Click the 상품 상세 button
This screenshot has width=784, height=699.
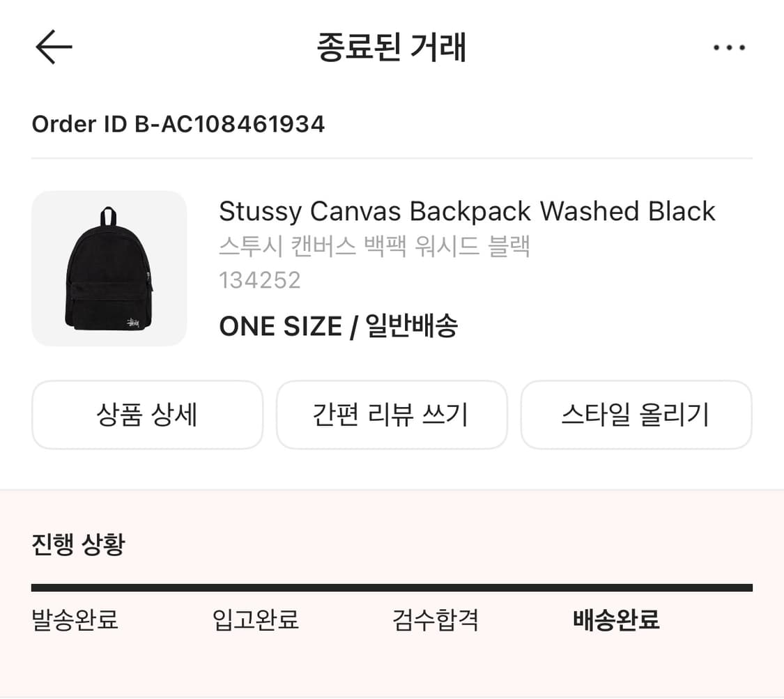pos(147,415)
